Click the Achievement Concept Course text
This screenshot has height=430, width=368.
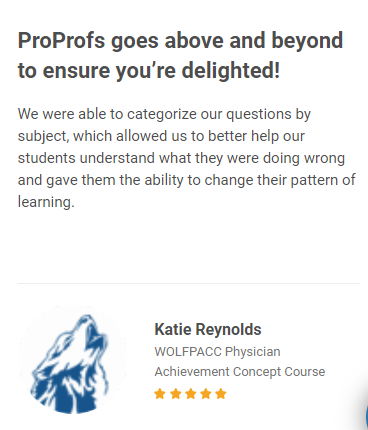[x=240, y=372]
